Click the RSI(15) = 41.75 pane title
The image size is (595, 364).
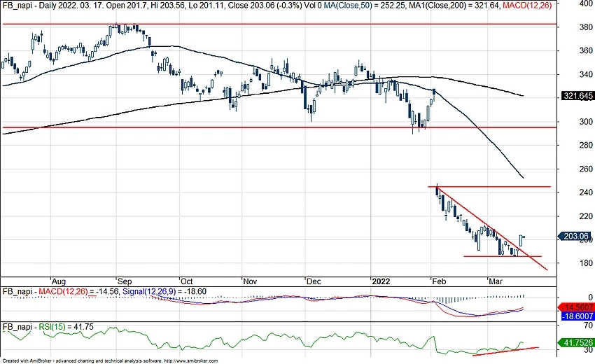66,327
